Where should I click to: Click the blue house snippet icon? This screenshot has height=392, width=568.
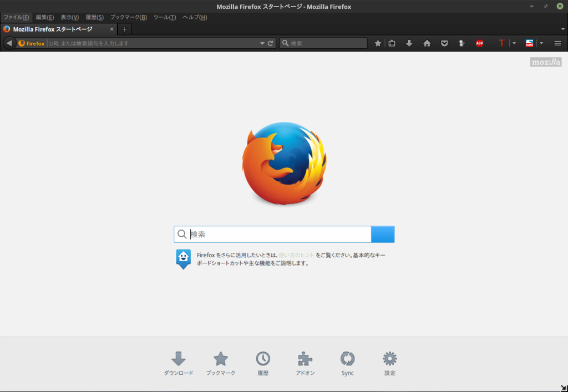tap(183, 259)
